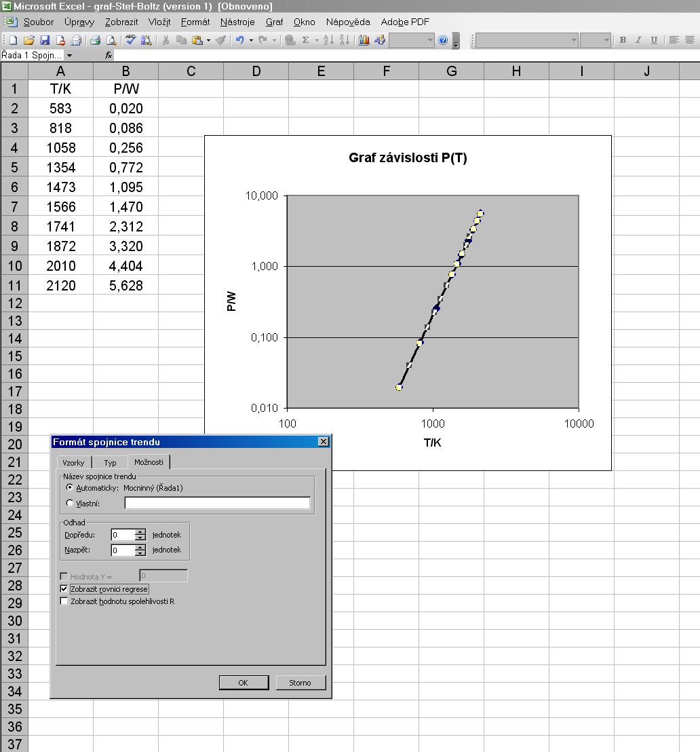Screen dimensions: 700x752
Task: Click the Redo arrow icon
Action: tap(262, 40)
